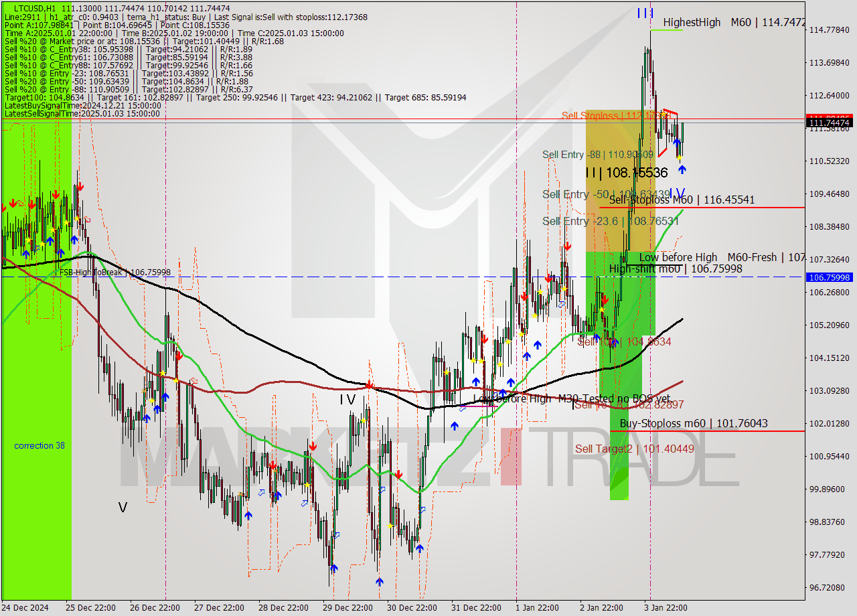
Task: Click the 'HighestHigh M60 | 114.7472' label
Action: [734, 22]
